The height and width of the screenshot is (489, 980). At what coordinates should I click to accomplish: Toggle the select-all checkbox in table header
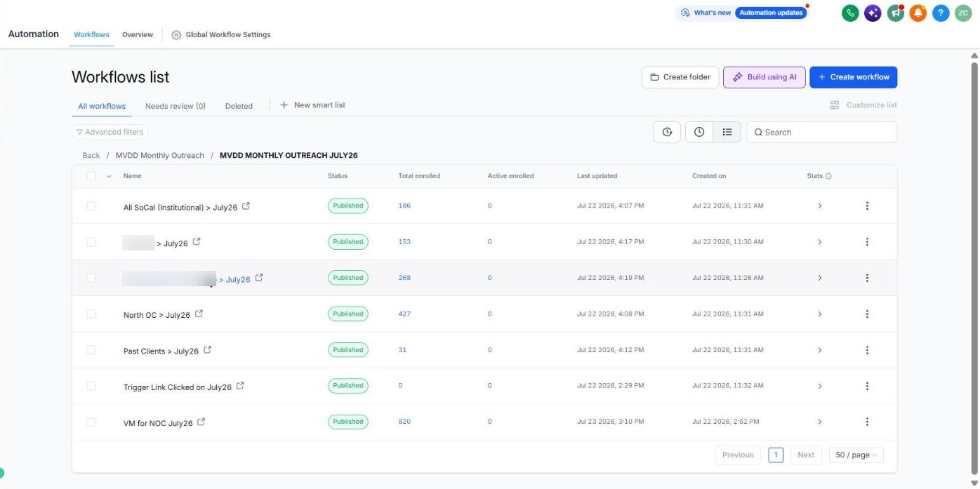pos(91,176)
